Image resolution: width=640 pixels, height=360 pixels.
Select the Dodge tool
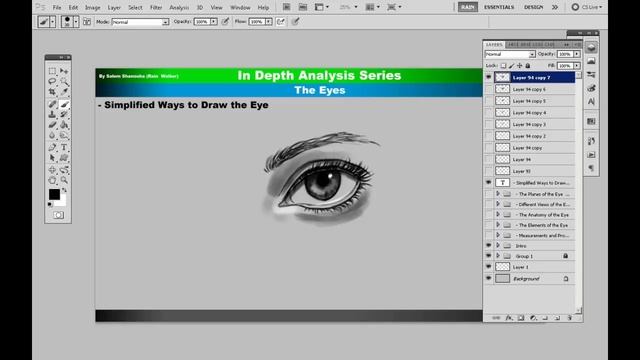(x=64, y=135)
